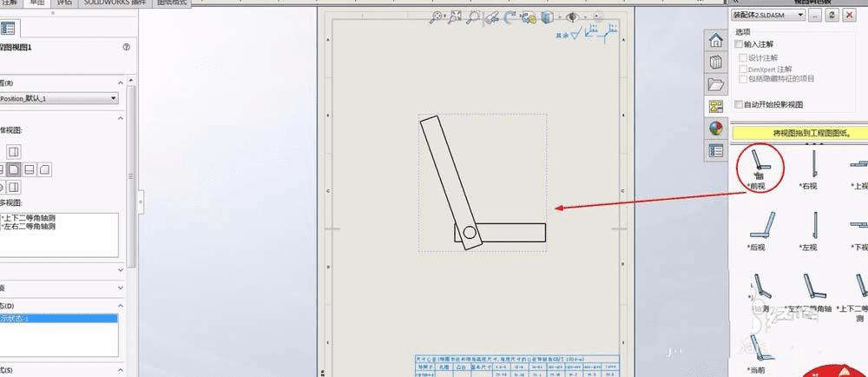
Task: Toggle the 自动开始投影视图 checkbox
Action: 738,104
